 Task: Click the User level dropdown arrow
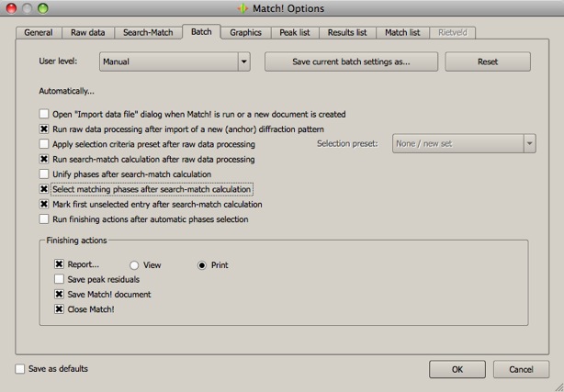(243, 62)
